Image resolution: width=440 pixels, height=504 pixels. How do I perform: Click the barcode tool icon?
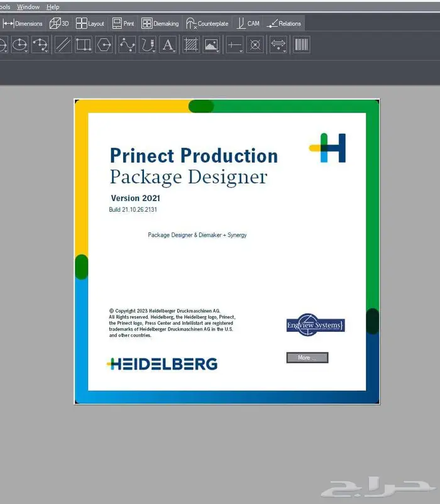(301, 45)
